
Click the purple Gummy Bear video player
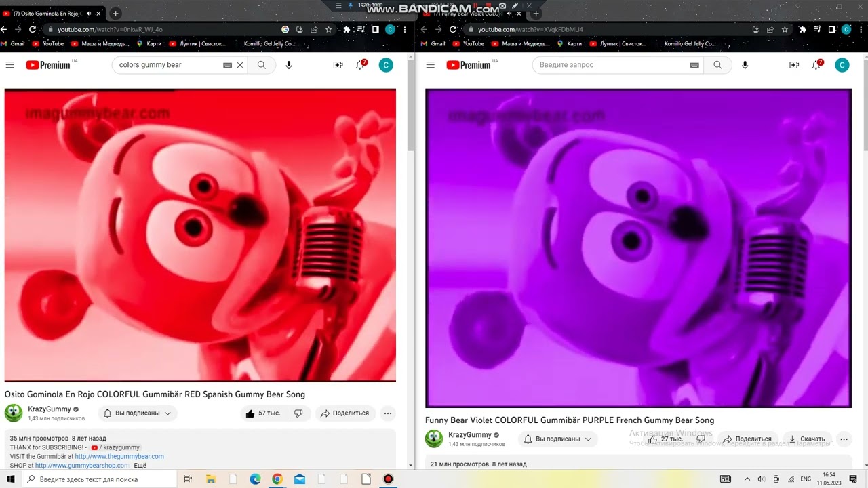pos(638,248)
